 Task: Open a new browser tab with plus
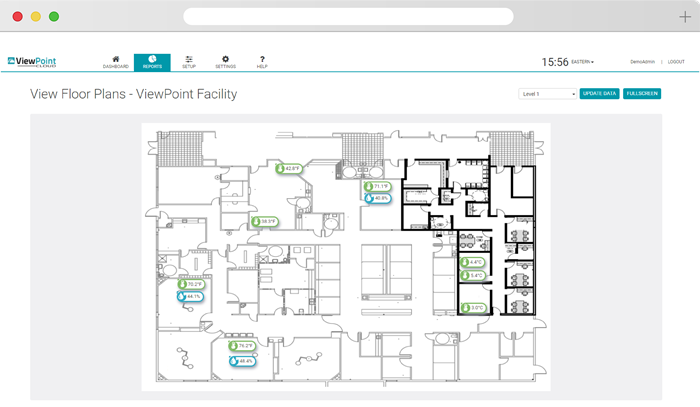tap(685, 17)
